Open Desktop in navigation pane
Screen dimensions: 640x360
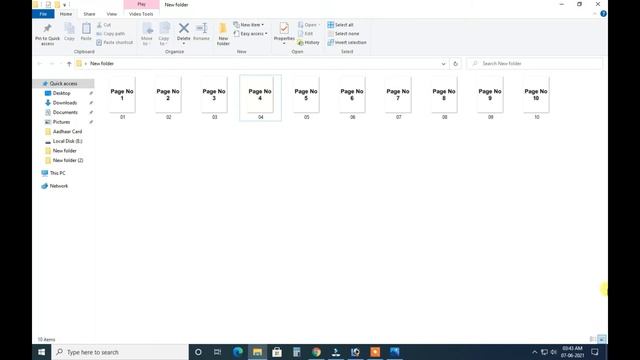[x=62, y=93]
